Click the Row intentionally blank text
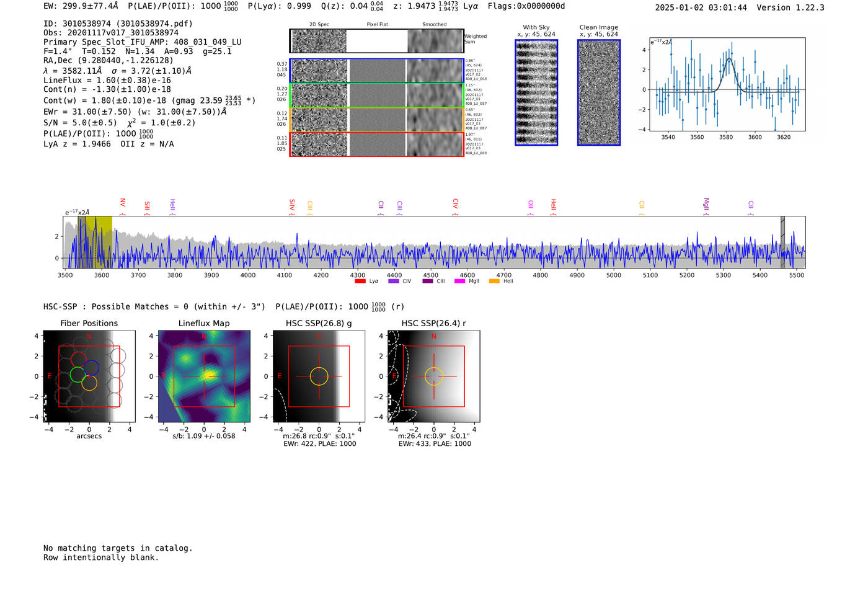This screenshot has height=591, width=868. click(101, 558)
